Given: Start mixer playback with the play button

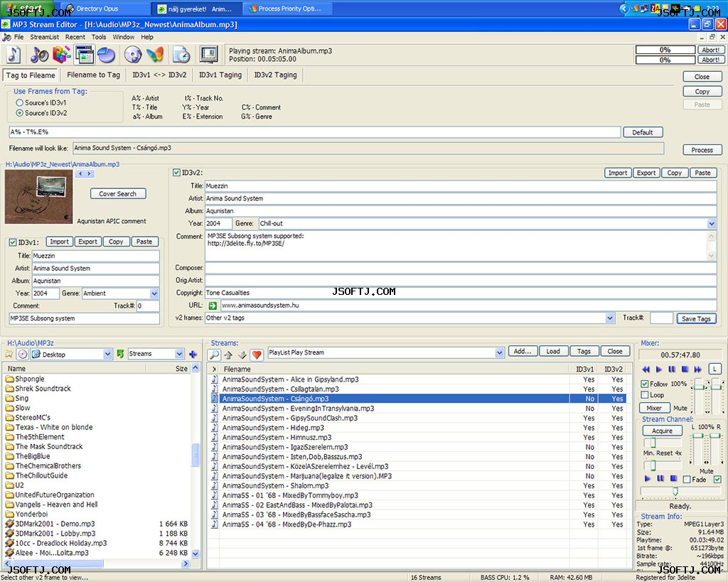Looking at the screenshot, I should click(659, 369).
